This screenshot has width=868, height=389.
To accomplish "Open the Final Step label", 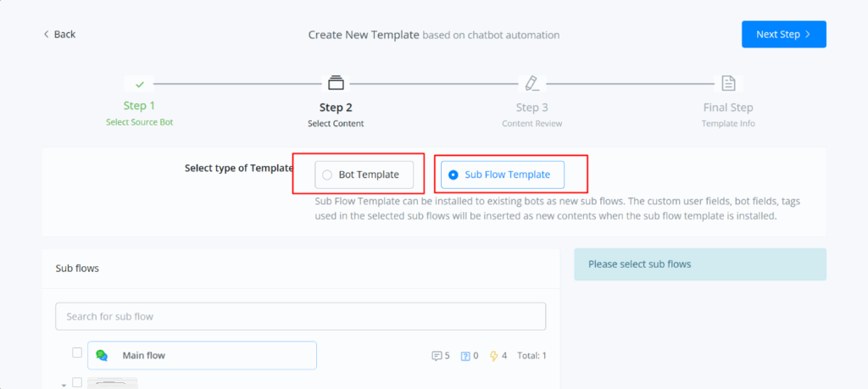I will [x=727, y=108].
